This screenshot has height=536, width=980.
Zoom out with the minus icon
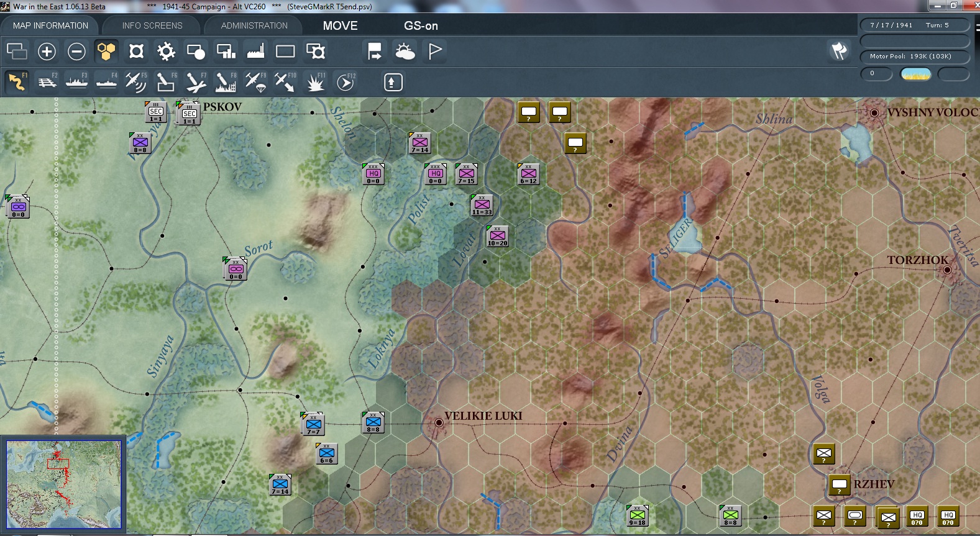[76, 51]
